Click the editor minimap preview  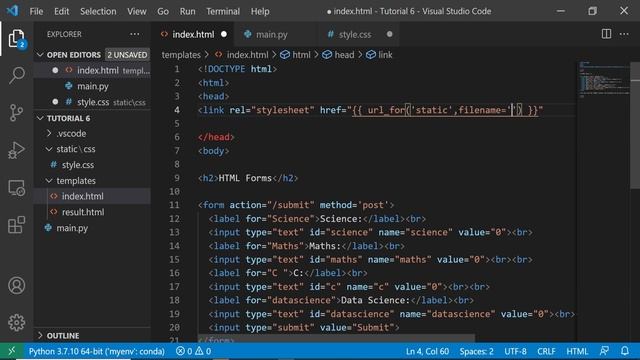tap(604, 79)
